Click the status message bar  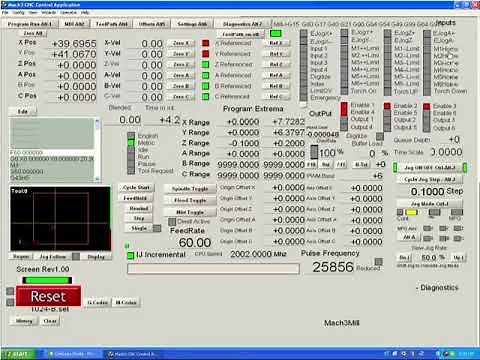(213, 269)
